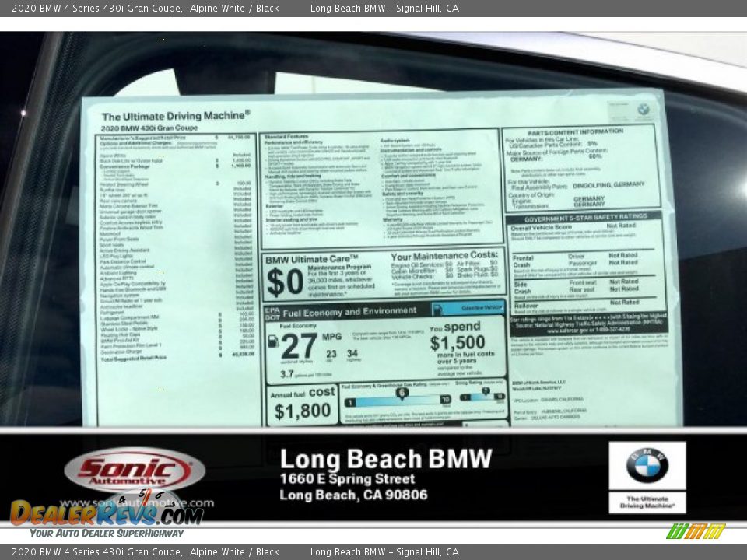Click the top caption '2020 BMW 4 Series 430i Gran Coupe'
Screen dimensions: 747x560
click(x=97, y=8)
